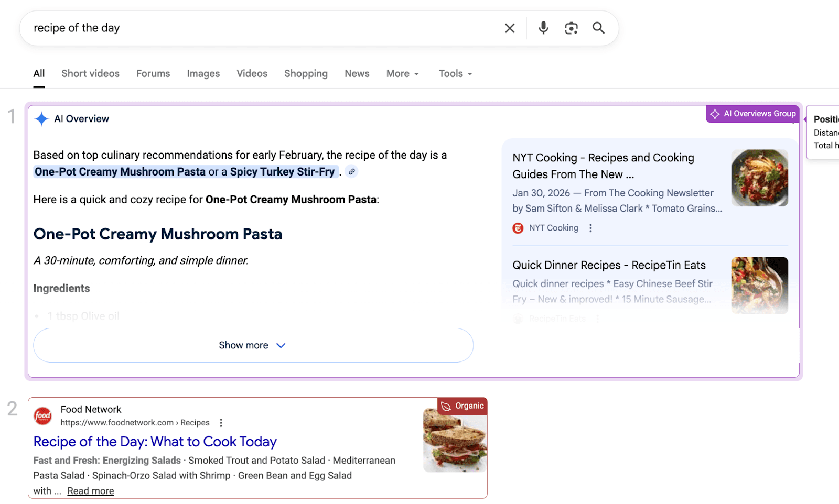Click the NYT Cooking dish thumbnail
839x504 pixels.
coord(760,178)
